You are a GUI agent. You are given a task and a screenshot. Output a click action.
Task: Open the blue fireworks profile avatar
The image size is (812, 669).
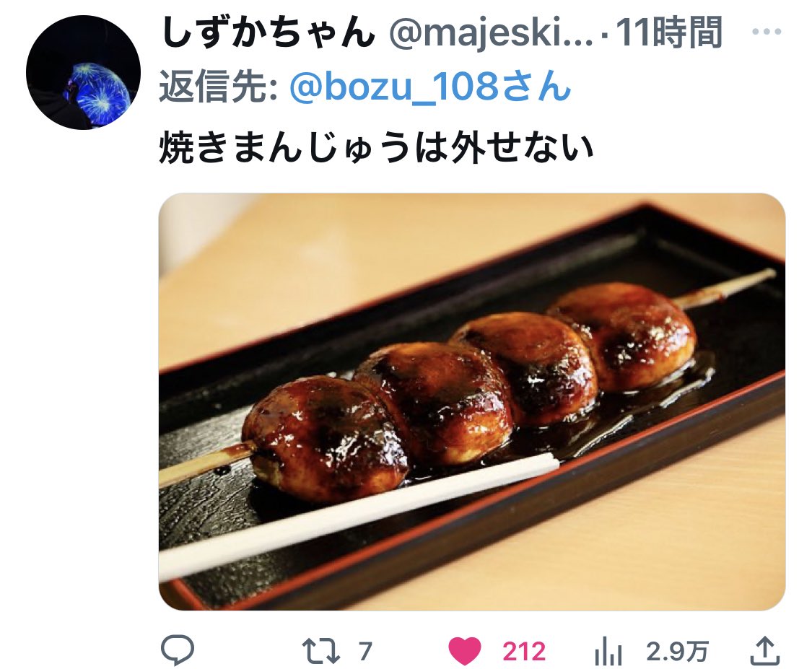(84, 72)
